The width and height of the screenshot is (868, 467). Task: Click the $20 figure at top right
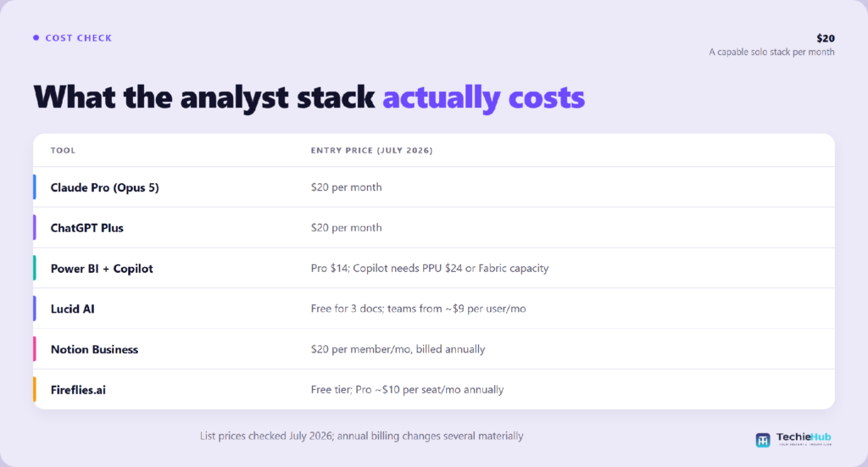click(826, 38)
